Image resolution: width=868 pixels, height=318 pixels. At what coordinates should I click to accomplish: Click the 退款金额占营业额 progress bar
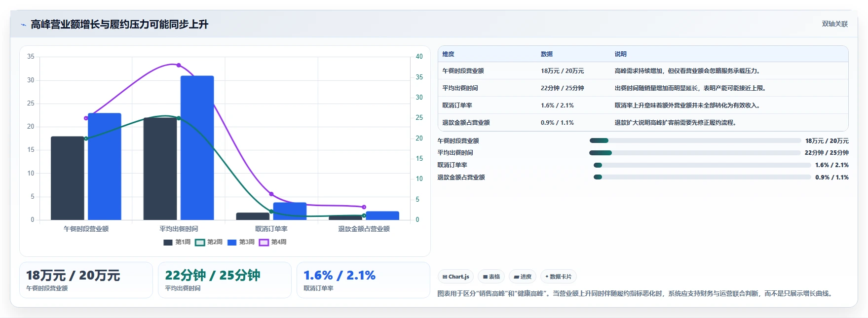click(702, 177)
